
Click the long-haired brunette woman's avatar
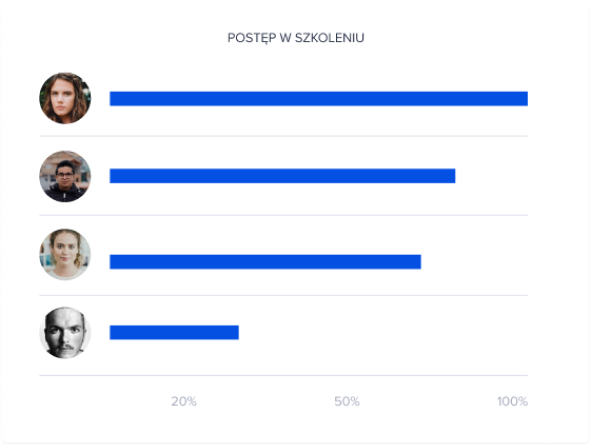(x=65, y=98)
